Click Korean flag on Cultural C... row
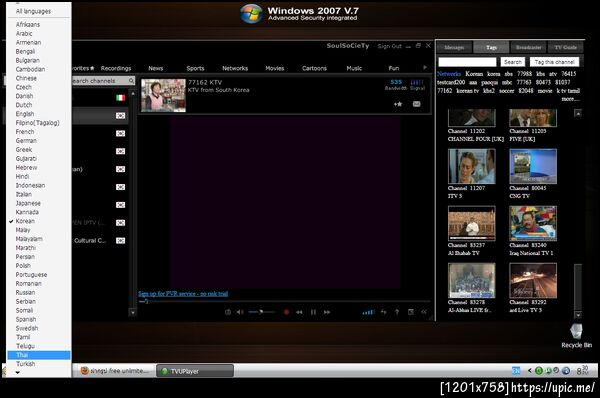 click(121, 241)
